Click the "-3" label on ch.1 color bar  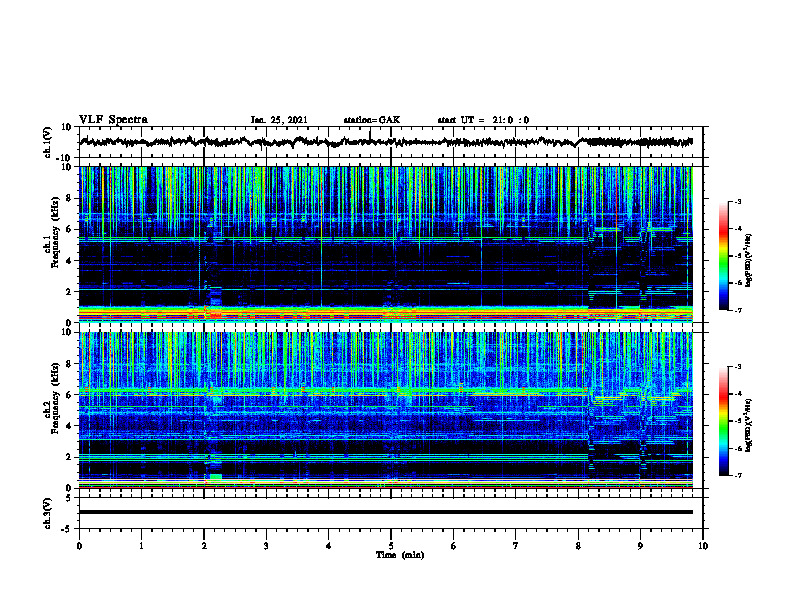tap(738, 202)
